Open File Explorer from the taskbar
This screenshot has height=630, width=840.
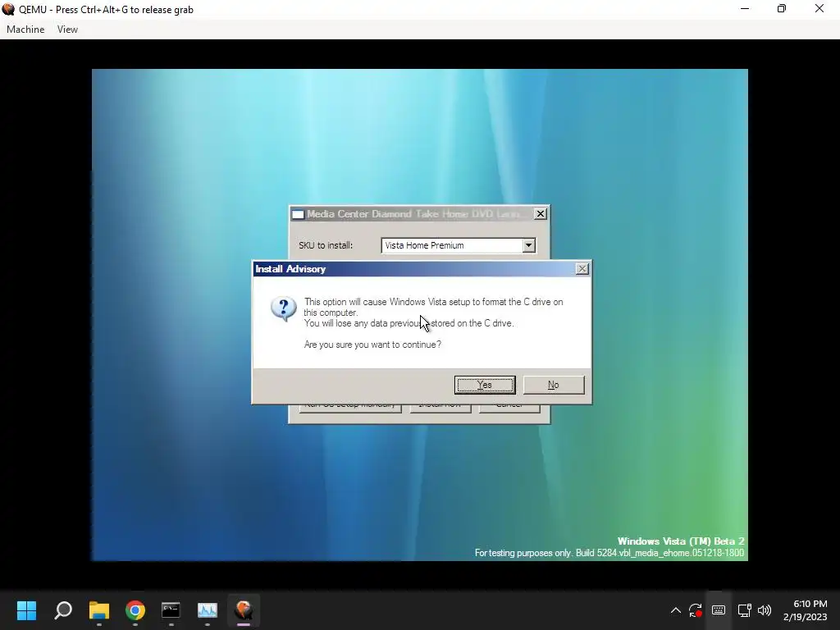point(99,610)
